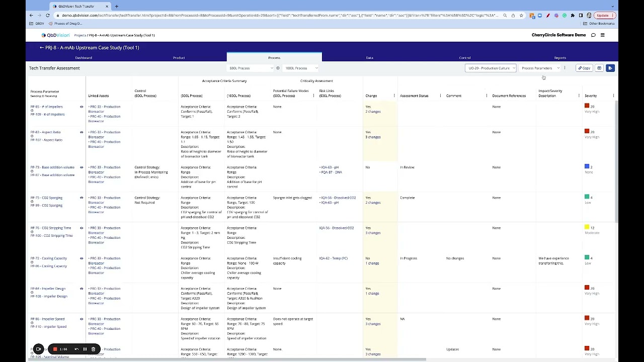Open Severity column options menu
The width and height of the screenshot is (644, 362).
tap(613, 96)
